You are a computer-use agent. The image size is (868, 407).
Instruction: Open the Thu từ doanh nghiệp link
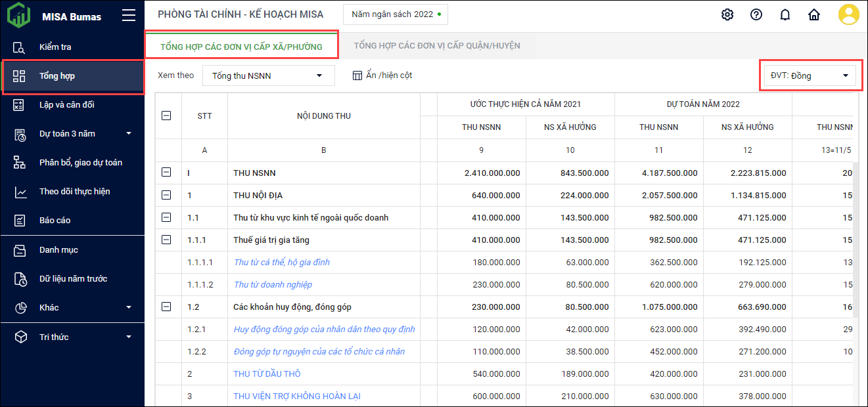(x=273, y=284)
